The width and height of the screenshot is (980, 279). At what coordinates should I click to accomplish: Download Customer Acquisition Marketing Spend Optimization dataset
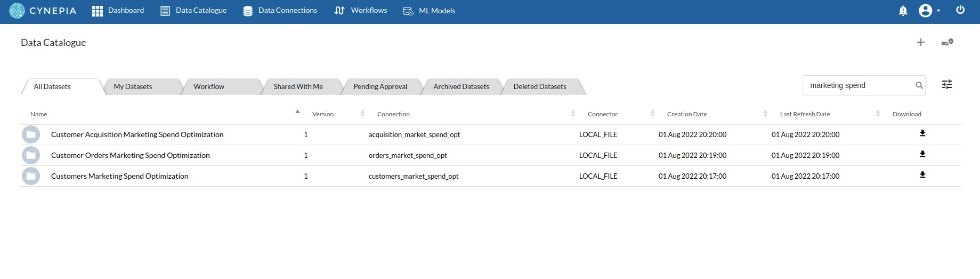pyautogui.click(x=922, y=133)
